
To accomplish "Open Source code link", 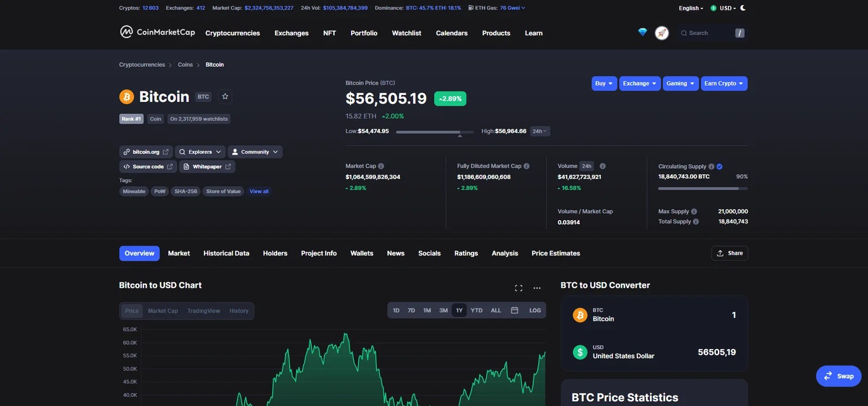I will tap(148, 166).
